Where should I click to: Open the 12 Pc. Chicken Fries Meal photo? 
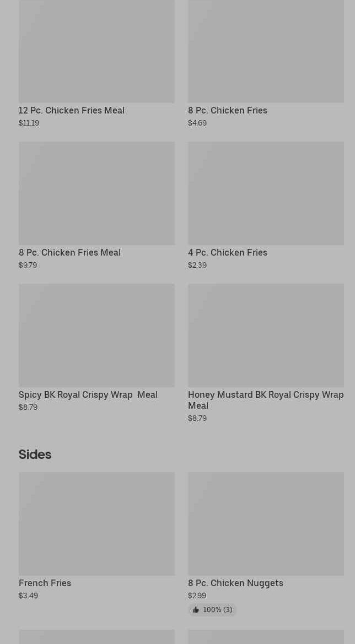coord(96,51)
